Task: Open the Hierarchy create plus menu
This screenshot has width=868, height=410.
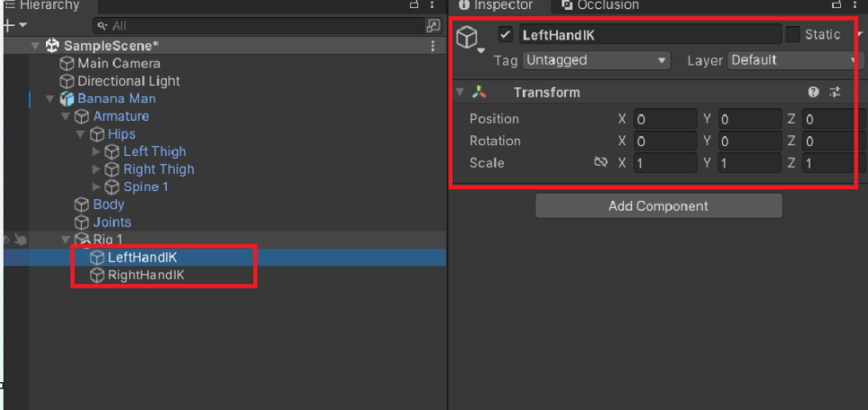Action: coord(15,25)
